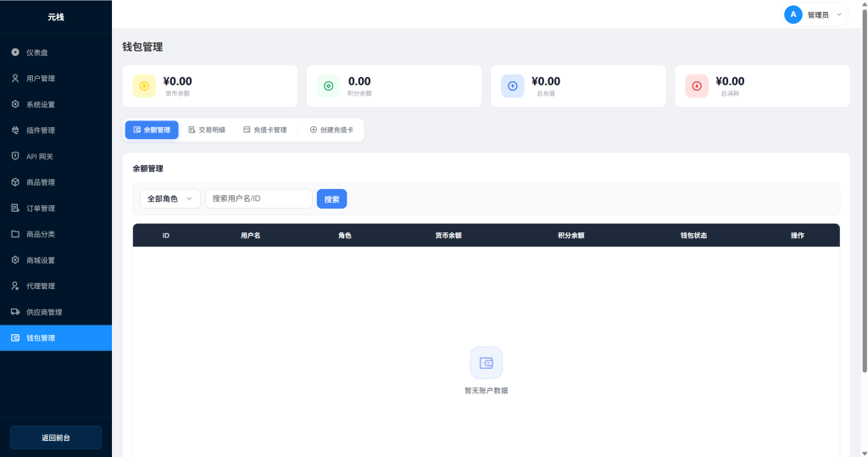Click the red 总消耗 arrow icon

pos(697,86)
